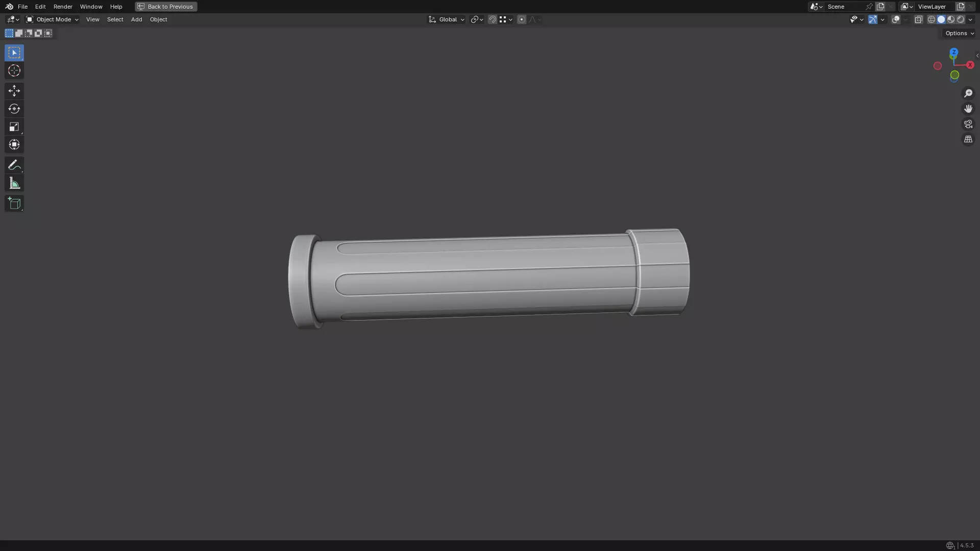980x551 pixels.
Task: Add a new ViewLayer
Action: click(x=961, y=7)
